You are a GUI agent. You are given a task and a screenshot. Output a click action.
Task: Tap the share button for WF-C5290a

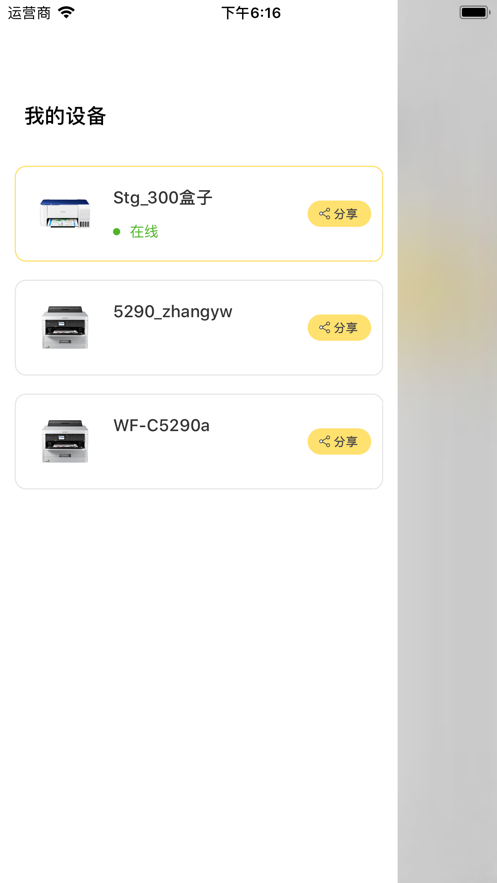[339, 442]
